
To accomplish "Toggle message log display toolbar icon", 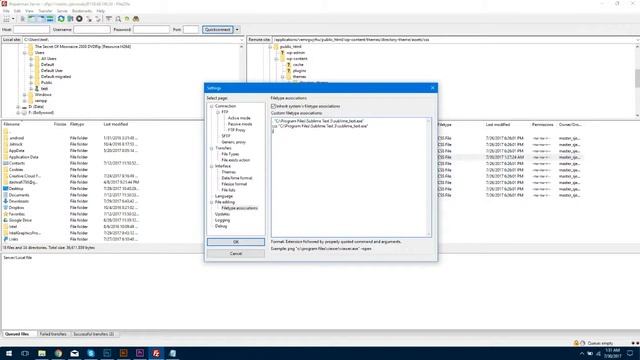I will (x=23, y=19).
